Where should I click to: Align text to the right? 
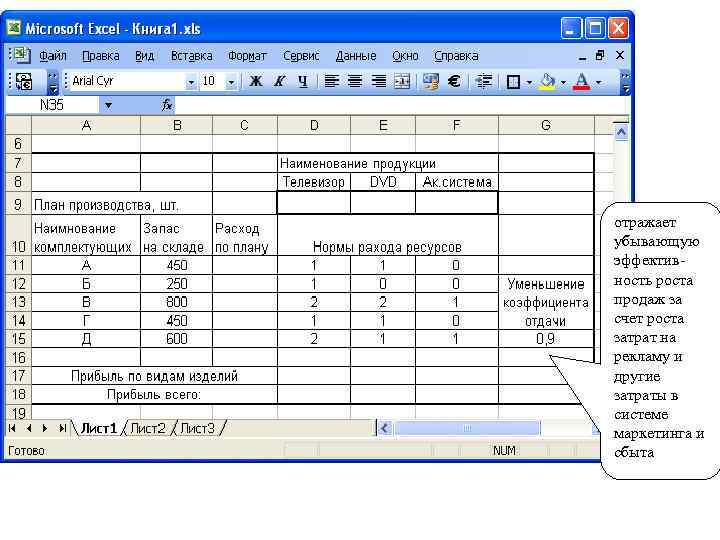[378, 82]
